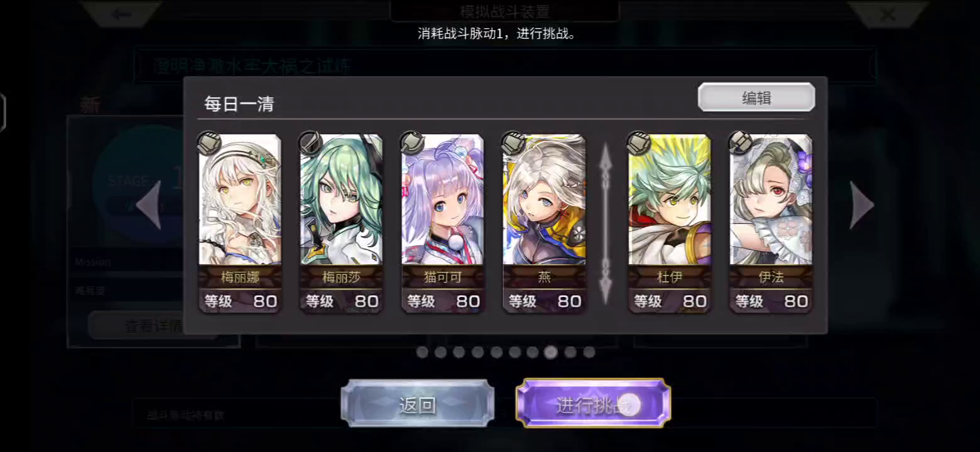Click weapon type icon on 伊法 card
980x452 pixels.
point(739,144)
